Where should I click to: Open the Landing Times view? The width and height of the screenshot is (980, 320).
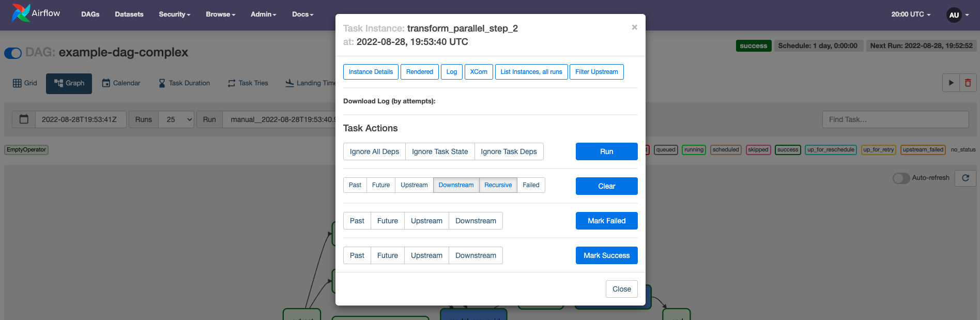coord(310,83)
